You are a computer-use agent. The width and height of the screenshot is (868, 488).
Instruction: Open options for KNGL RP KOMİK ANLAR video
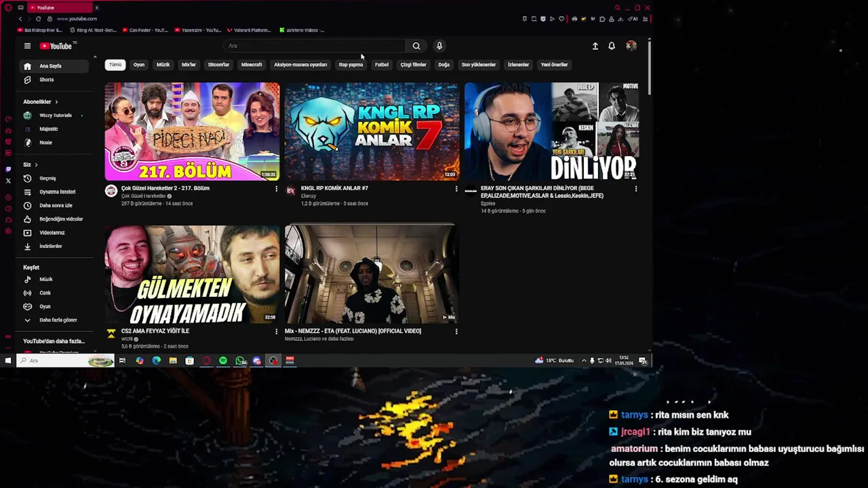[x=456, y=189]
